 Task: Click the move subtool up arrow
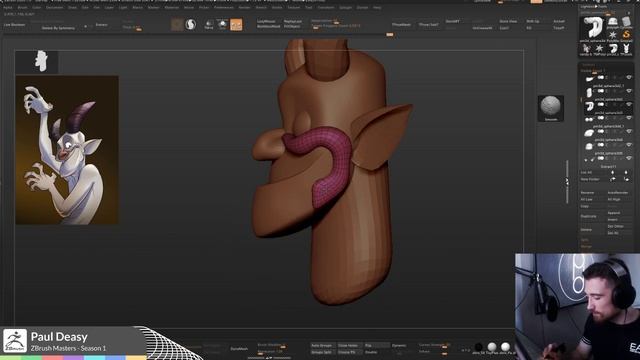pyautogui.click(x=612, y=172)
